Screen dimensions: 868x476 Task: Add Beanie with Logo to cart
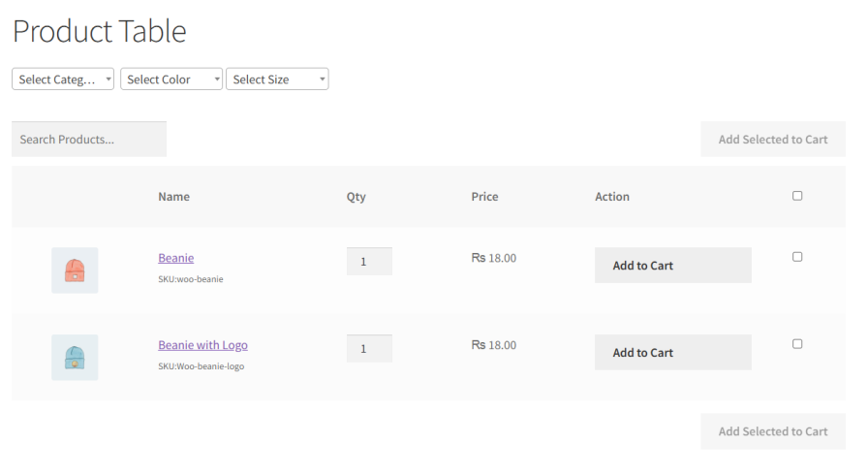pyautogui.click(x=673, y=353)
